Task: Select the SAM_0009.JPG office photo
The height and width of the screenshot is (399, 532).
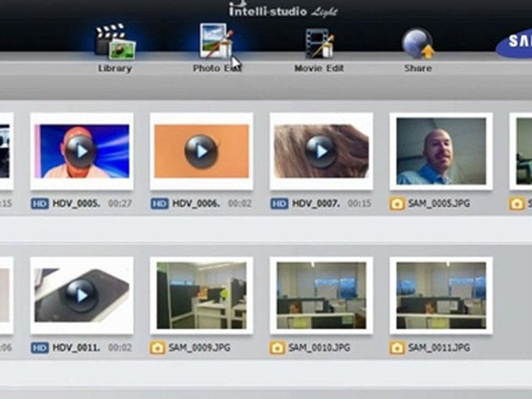Action: [x=202, y=295]
